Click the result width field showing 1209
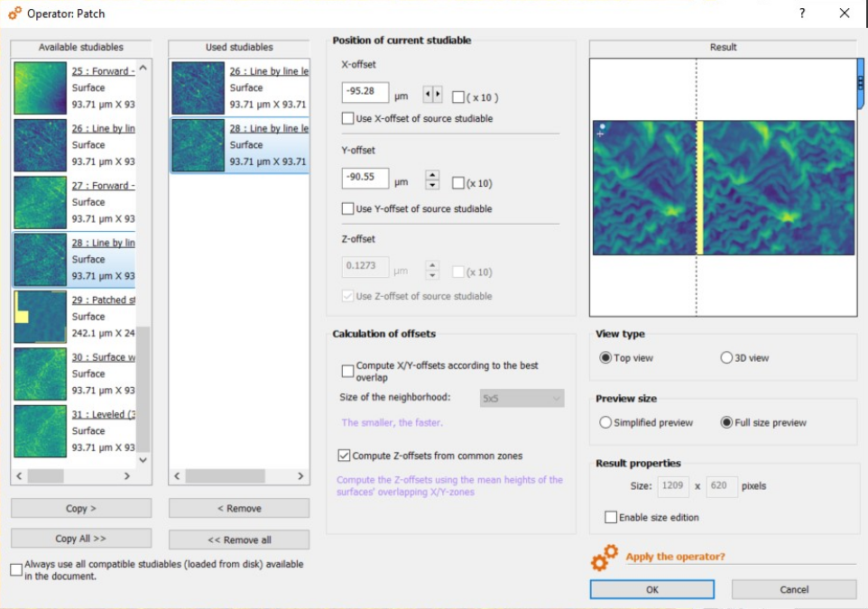 (673, 486)
